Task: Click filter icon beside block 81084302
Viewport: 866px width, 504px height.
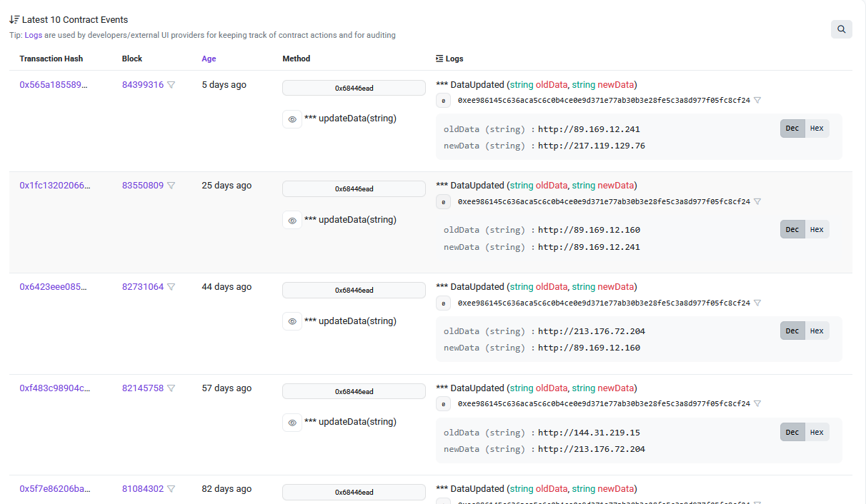Action: (171, 489)
